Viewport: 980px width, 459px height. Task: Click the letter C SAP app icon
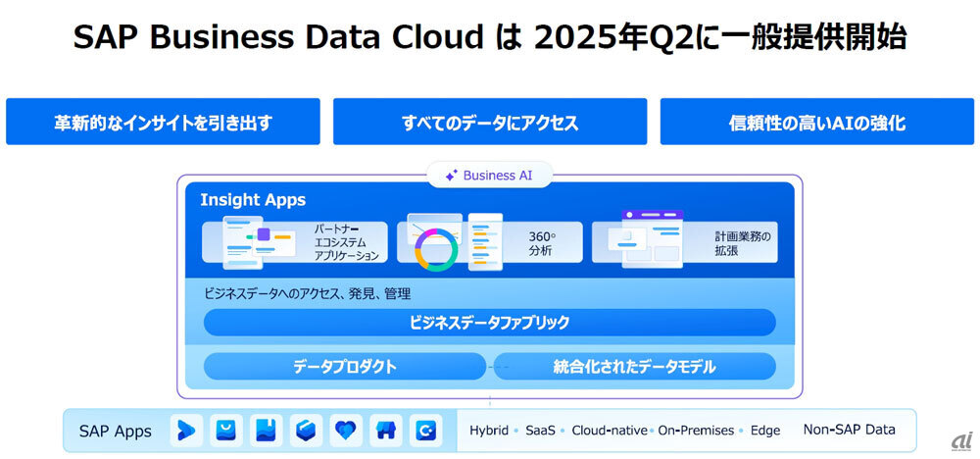coord(425,431)
